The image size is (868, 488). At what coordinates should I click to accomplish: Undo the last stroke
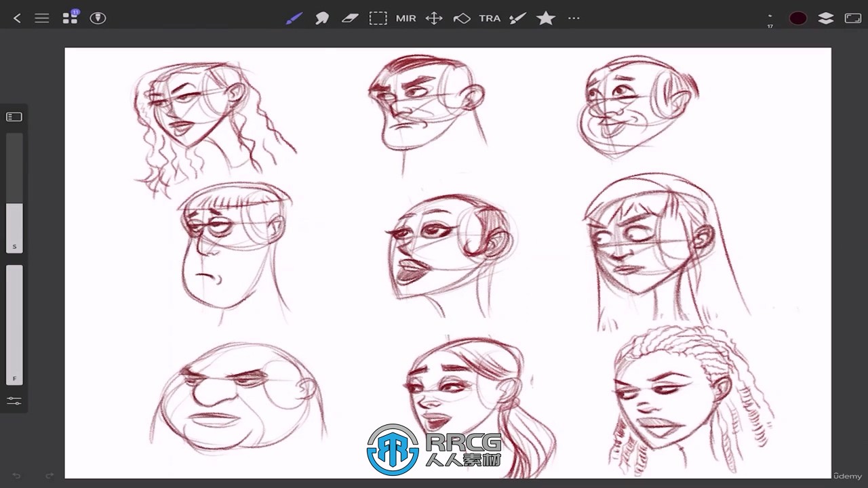(17, 476)
